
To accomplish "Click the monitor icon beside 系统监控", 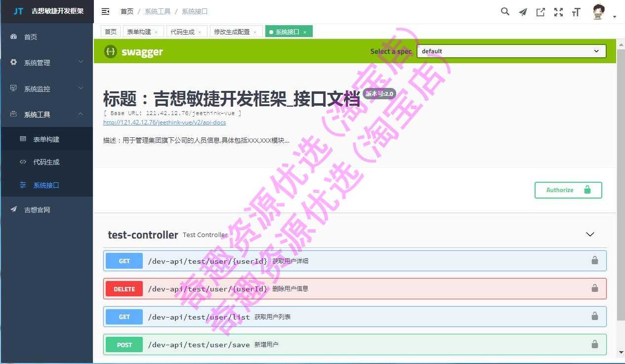I will pyautogui.click(x=14, y=88).
